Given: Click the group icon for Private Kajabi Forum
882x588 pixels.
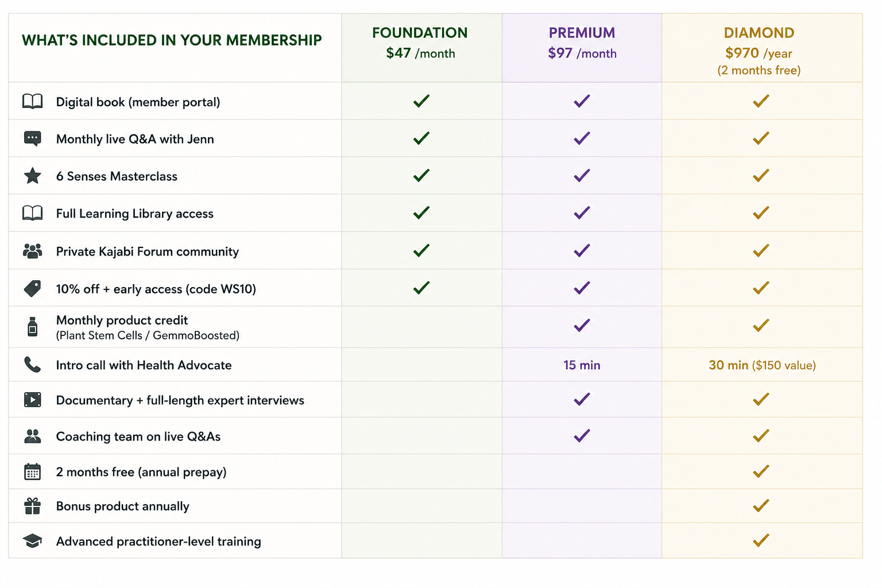Looking at the screenshot, I should coord(32,251).
